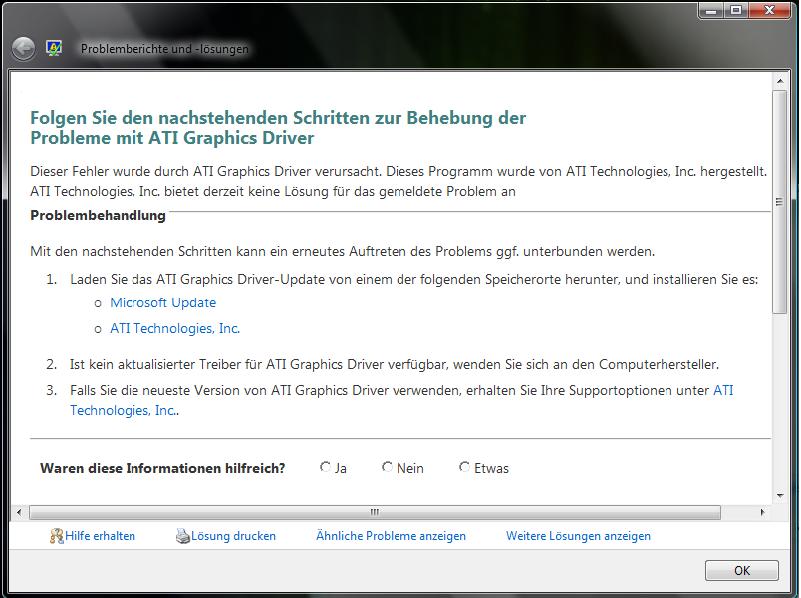
Task: Click the Hilfe erhalten help icon
Action: coord(56,536)
